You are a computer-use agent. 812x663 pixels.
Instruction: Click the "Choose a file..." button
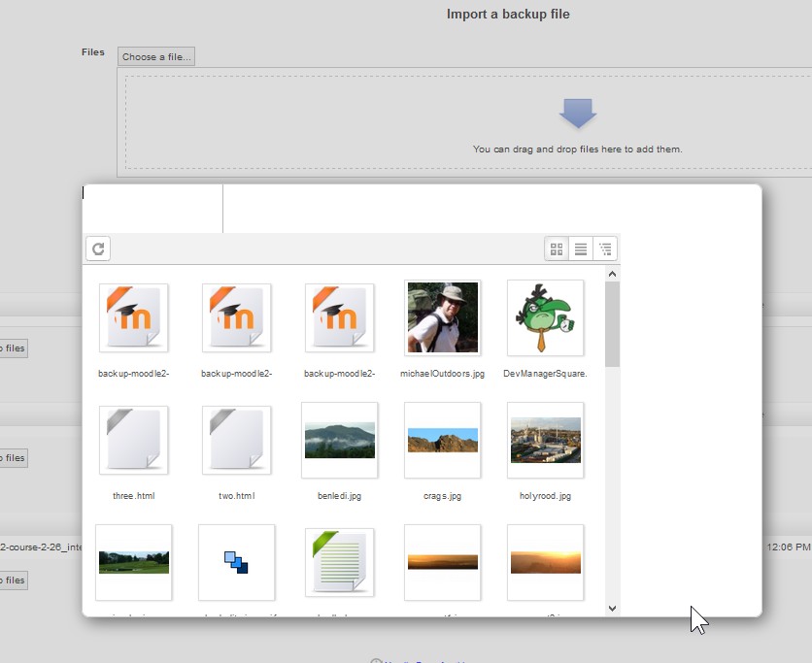click(156, 56)
